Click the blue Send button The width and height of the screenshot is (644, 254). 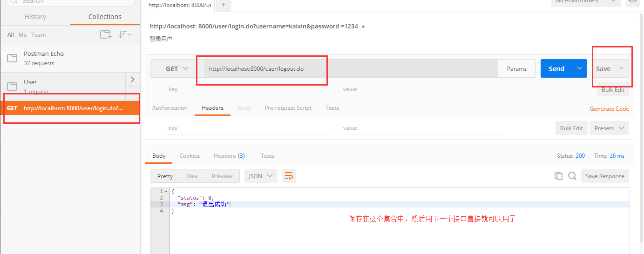click(556, 68)
